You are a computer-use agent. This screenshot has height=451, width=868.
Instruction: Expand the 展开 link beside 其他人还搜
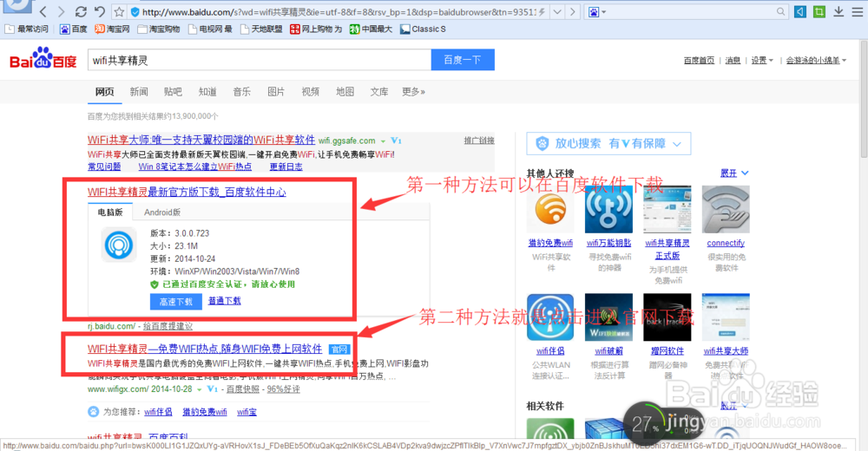coord(734,173)
